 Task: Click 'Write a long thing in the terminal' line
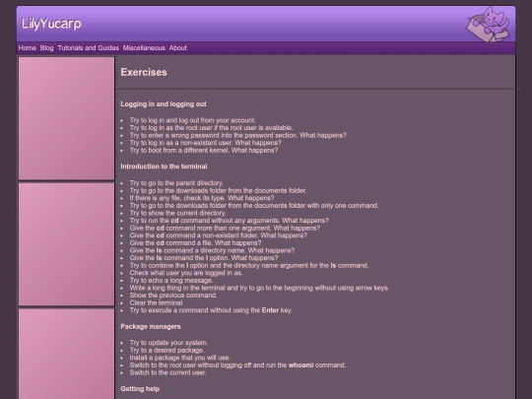(259, 288)
